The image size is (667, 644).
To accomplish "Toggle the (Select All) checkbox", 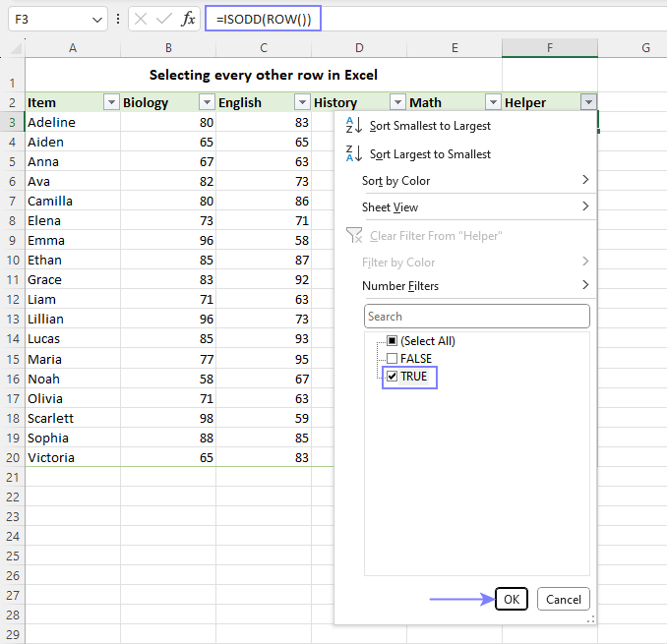I will (393, 341).
